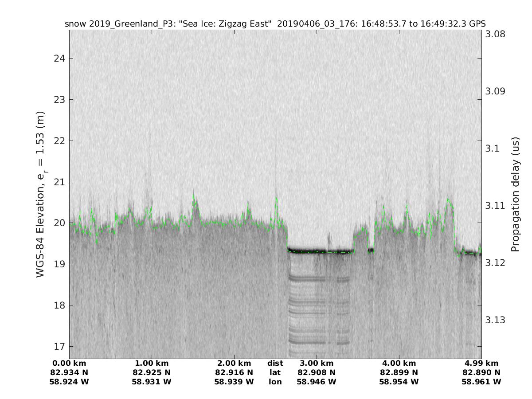Click the 4.99 km distance tick label
The image size is (532, 399).
point(481,364)
